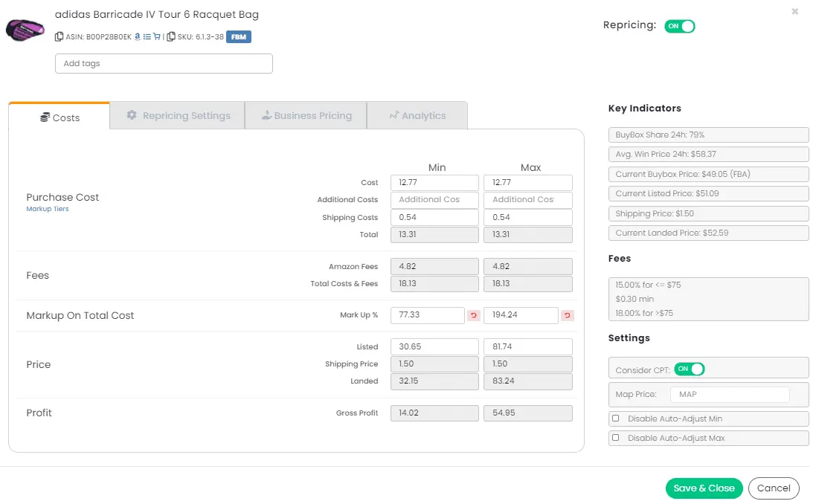
Task: Click the Max purchase cost Total value 13.31
Action: click(x=528, y=235)
